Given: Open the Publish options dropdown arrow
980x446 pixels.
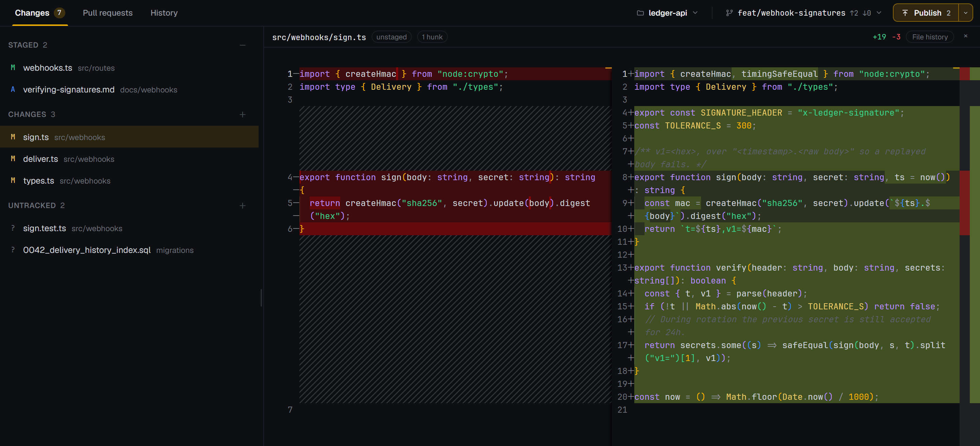Looking at the screenshot, I should [x=966, y=13].
